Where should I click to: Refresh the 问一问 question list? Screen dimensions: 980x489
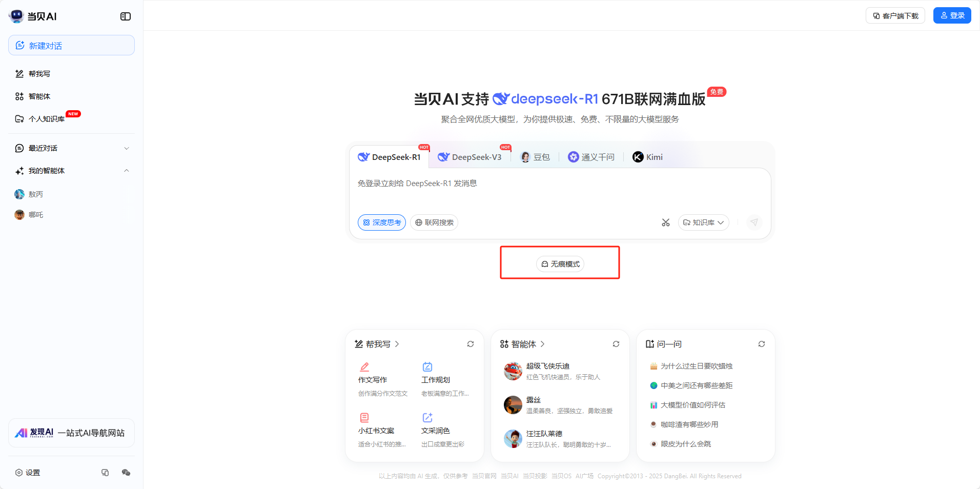761,344
